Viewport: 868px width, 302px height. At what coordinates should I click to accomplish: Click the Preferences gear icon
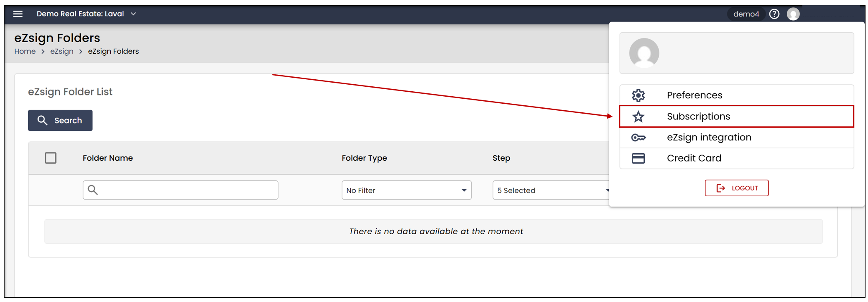(638, 95)
